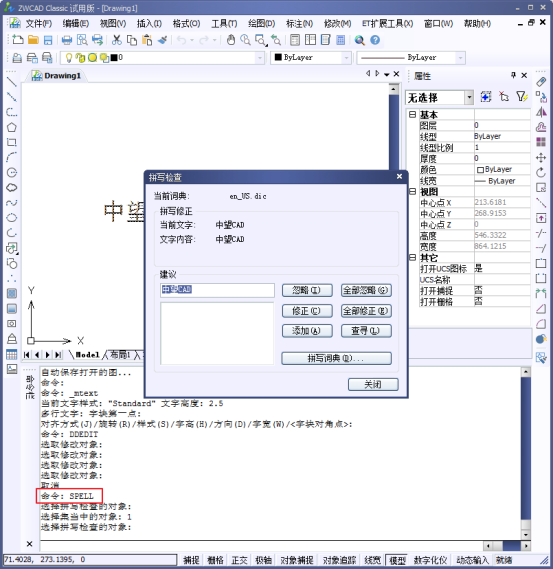This screenshot has height=569, width=553.
Task: Select the Pan hand tool
Action: (x=231, y=40)
